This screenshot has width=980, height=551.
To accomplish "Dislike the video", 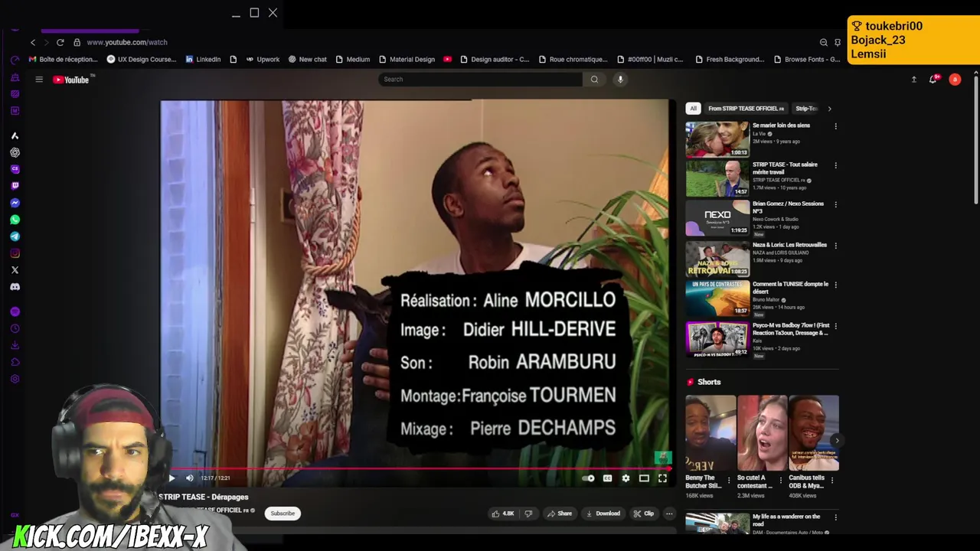I will pos(528,514).
